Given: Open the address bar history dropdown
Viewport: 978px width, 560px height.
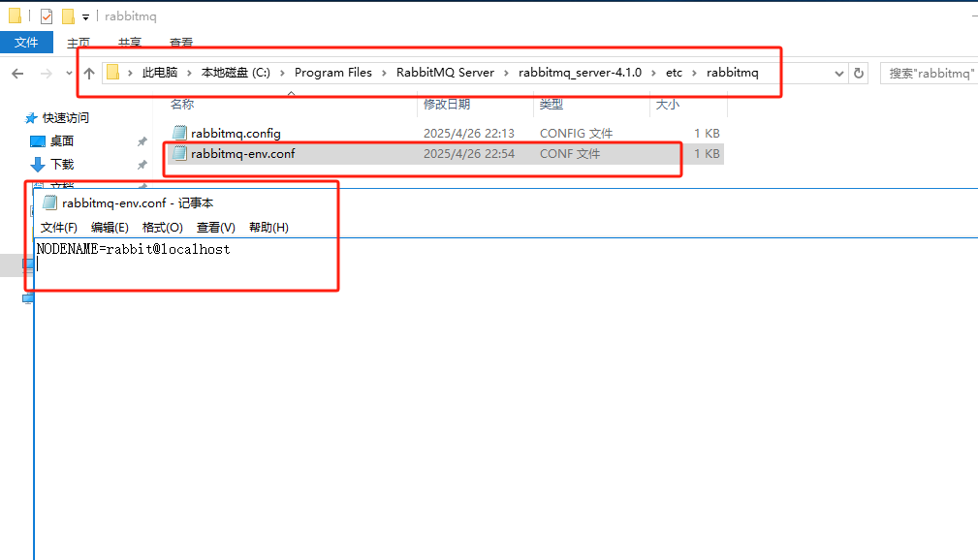Looking at the screenshot, I should tap(839, 74).
